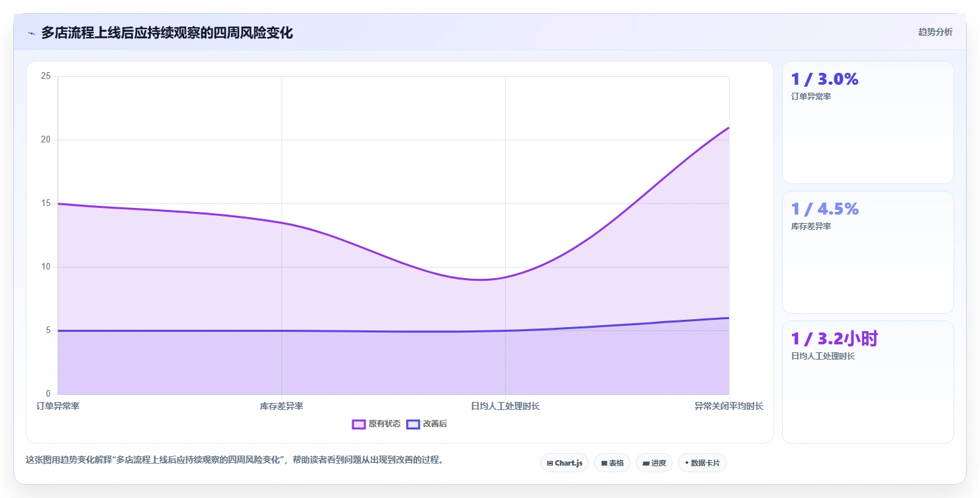Open the 1 / 4.5% metric value
This screenshot has width=980, height=498.
pyautogui.click(x=824, y=209)
